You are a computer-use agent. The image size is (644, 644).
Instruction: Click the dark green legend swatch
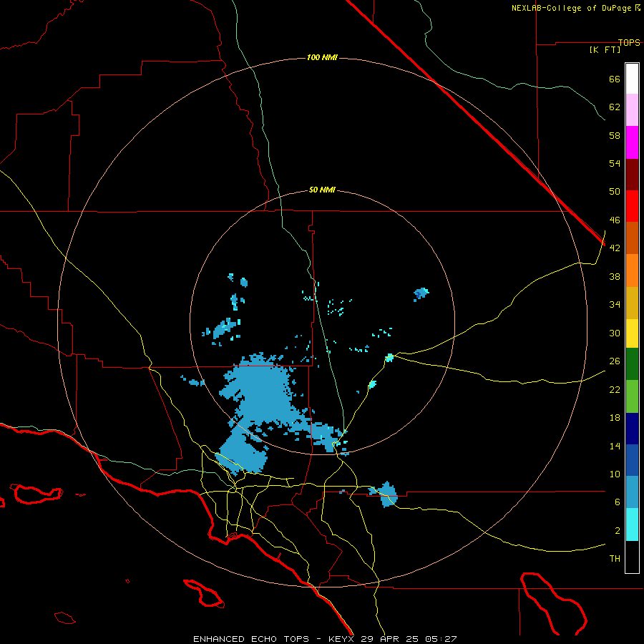point(632,364)
